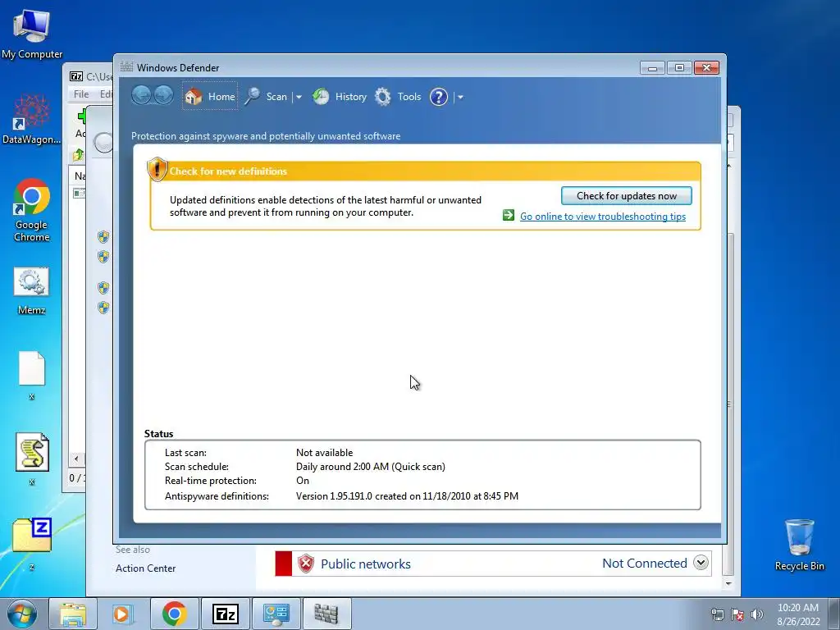Screen dimensions: 840x630
Task: Open Google Chrome desktop shortcut
Action: (x=32, y=210)
